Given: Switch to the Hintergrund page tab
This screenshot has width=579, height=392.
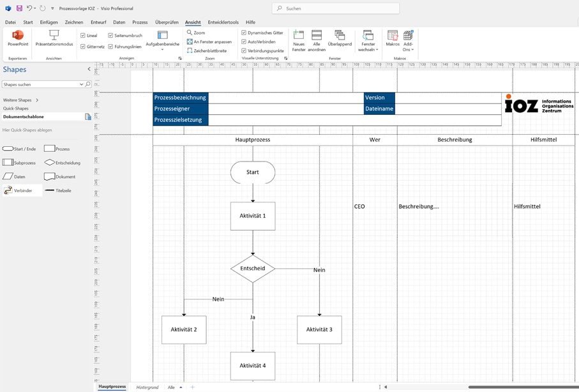Looking at the screenshot, I should point(147,387).
